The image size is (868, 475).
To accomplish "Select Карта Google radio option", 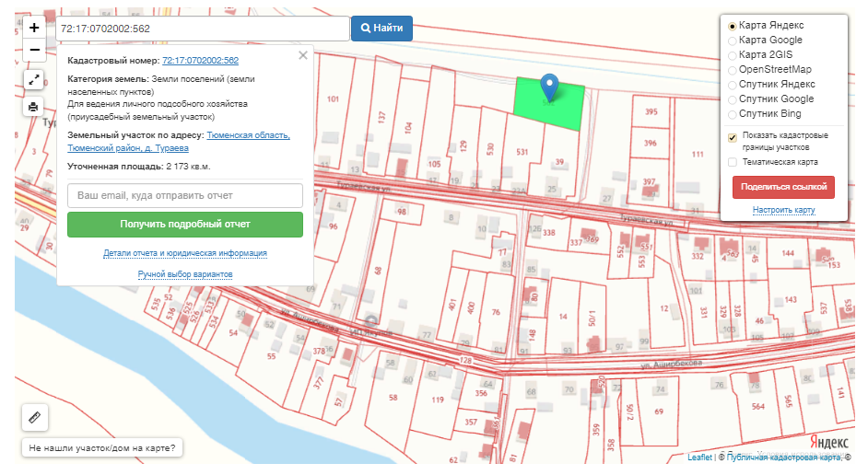I will click(x=733, y=41).
